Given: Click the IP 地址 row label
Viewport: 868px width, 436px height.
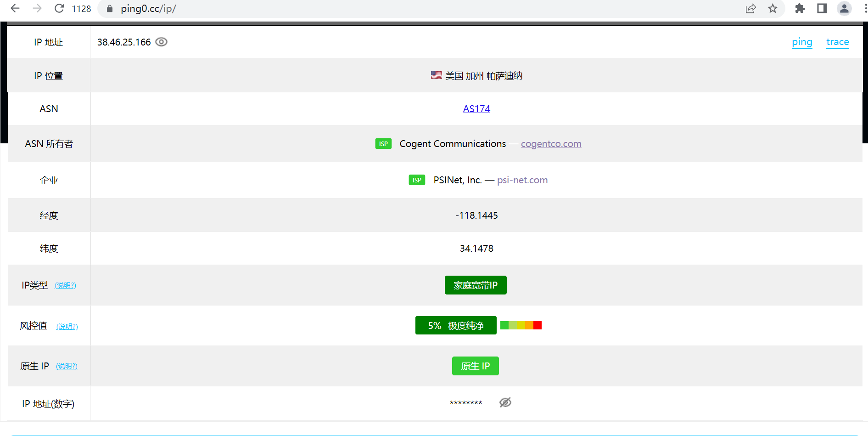Looking at the screenshot, I should (x=48, y=42).
